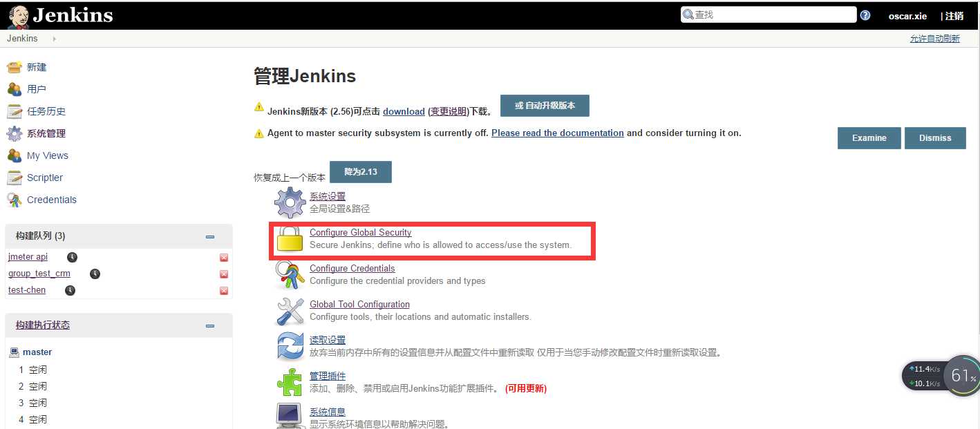This screenshot has height=429, width=980.
Task: Open the oscar.xie user link
Action: pos(907,16)
